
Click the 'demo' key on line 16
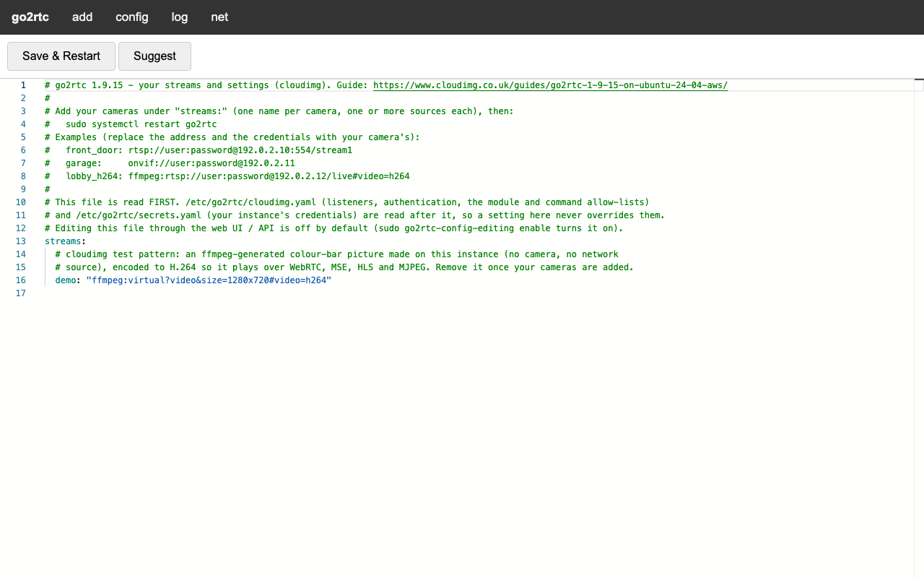(65, 280)
